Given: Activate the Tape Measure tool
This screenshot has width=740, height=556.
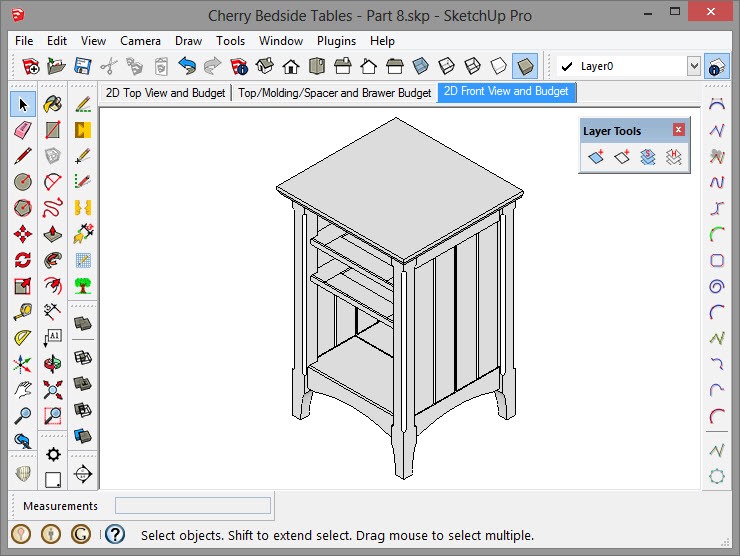Looking at the screenshot, I should [x=23, y=312].
